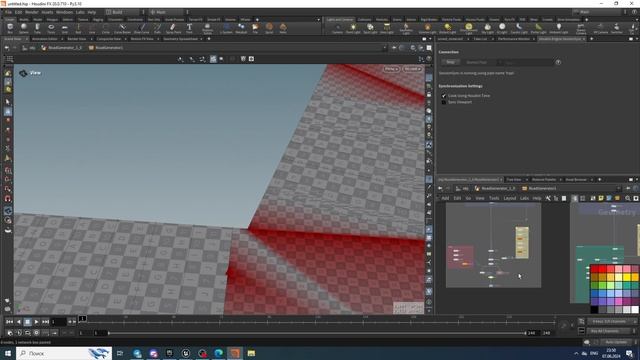The image size is (640, 360).
Task: Switch to the Geometry Spreadsheet tab
Action: [180, 39]
